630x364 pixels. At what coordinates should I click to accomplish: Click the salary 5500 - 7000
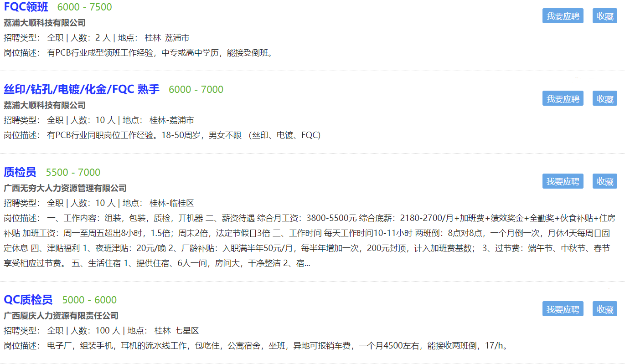point(73,173)
